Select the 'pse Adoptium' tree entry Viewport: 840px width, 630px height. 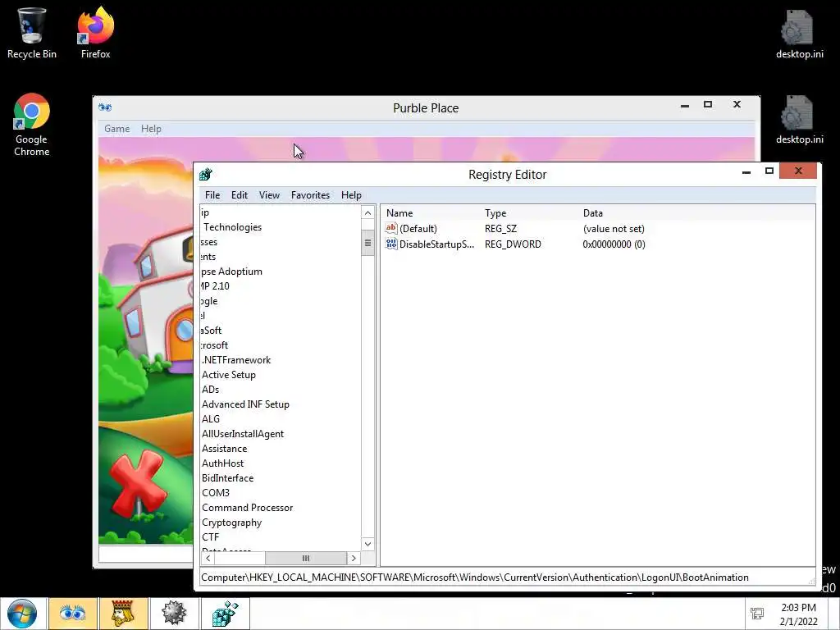tap(232, 272)
